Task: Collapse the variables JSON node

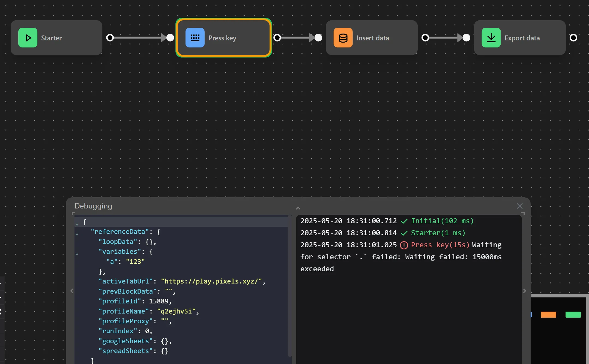Action: pyautogui.click(x=77, y=254)
